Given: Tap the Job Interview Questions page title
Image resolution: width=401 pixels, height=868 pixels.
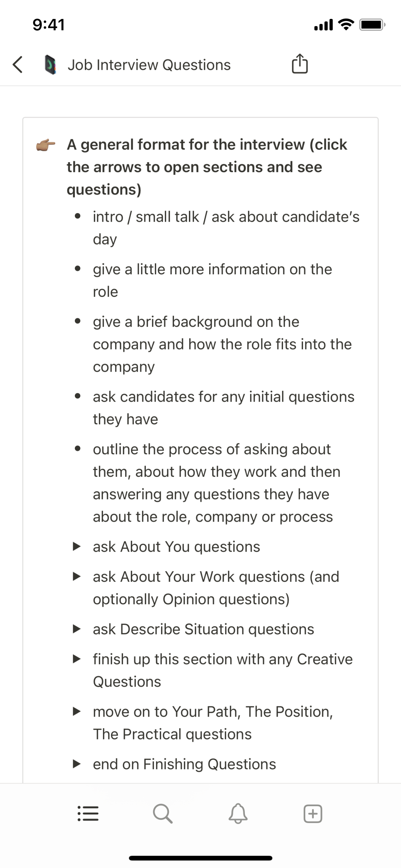Looking at the screenshot, I should coord(149,65).
